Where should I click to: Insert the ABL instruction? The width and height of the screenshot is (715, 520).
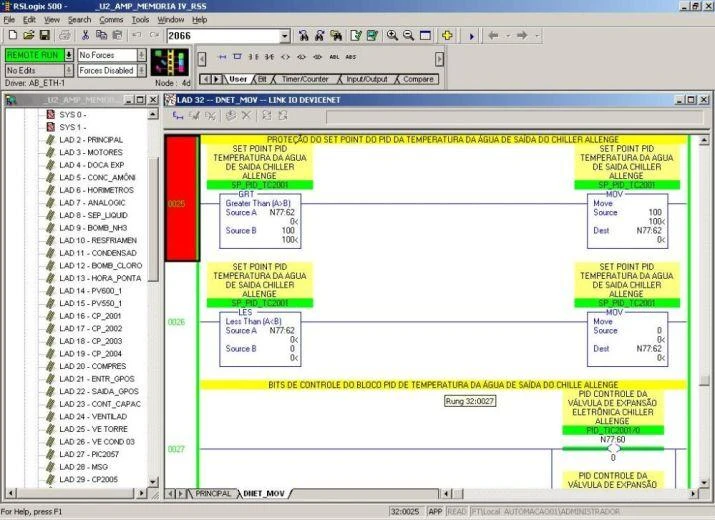pyautogui.click(x=334, y=57)
